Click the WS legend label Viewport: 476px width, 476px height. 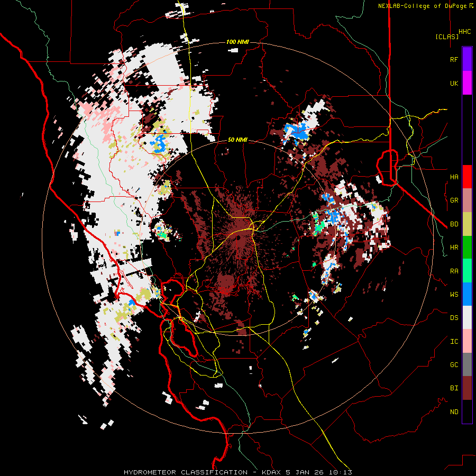pos(454,295)
